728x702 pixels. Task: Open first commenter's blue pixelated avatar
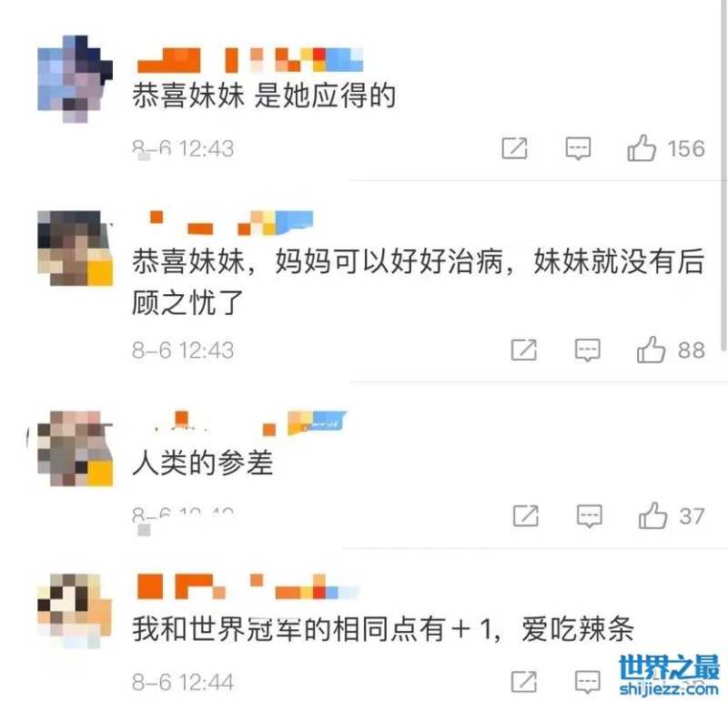(x=75, y=78)
